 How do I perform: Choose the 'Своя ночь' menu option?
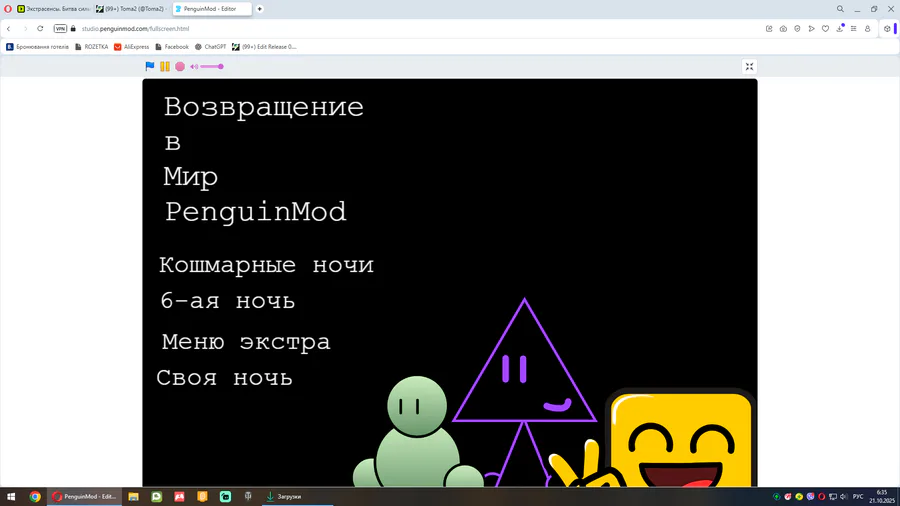coord(224,377)
